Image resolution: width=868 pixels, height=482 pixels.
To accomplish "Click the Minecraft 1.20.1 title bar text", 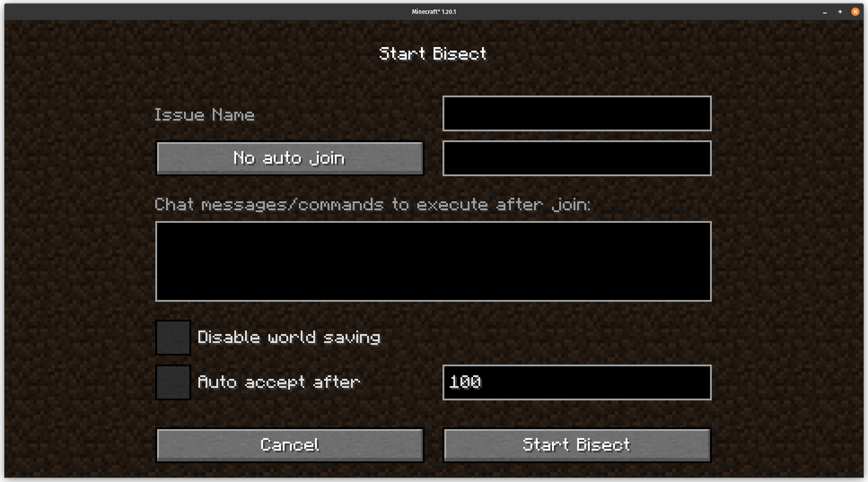I will point(434,12).
